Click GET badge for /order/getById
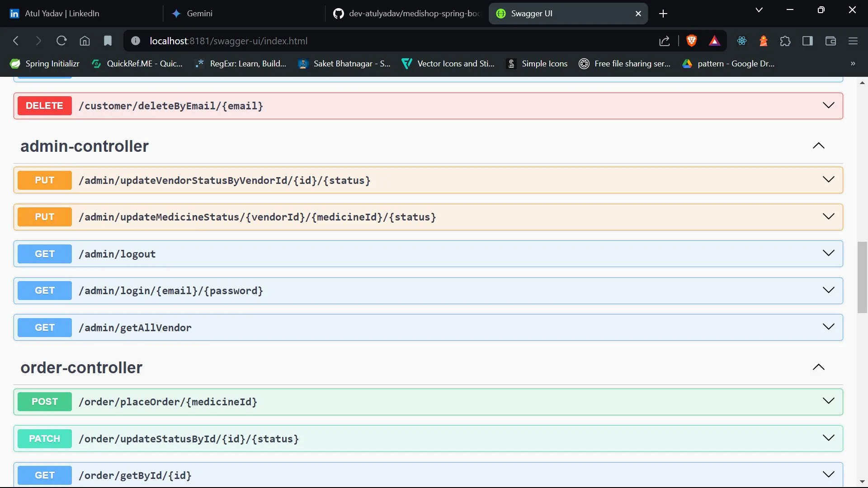Viewport: 868px width, 488px height. pyautogui.click(x=44, y=475)
